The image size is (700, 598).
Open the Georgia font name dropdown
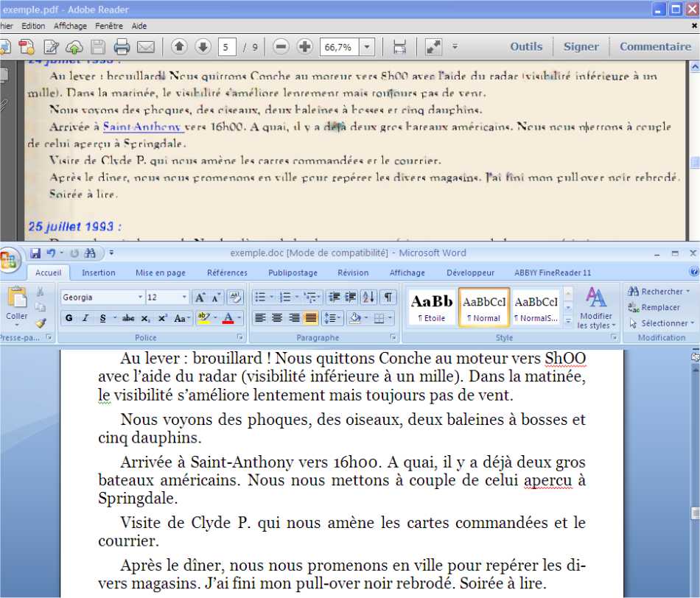click(140, 298)
